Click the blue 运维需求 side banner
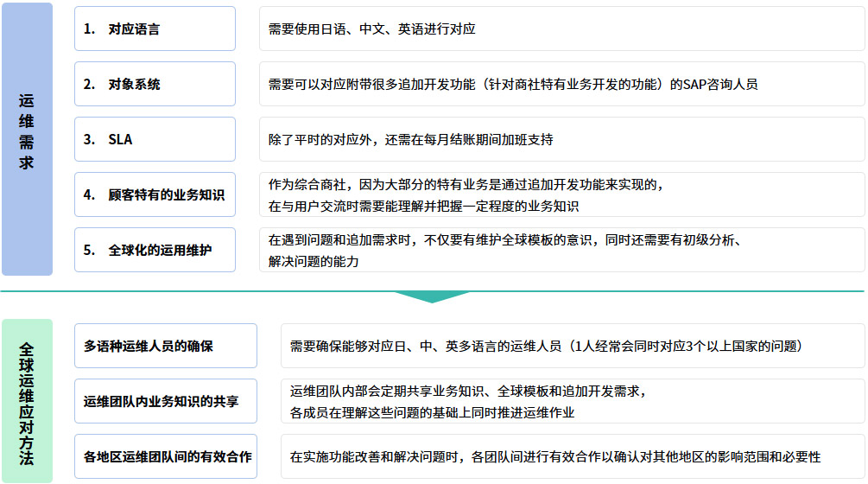 (27, 139)
